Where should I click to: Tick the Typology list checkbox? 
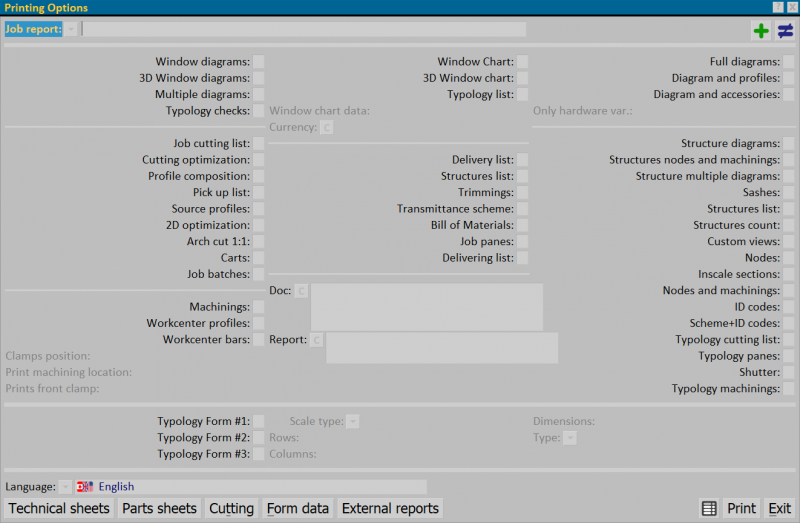point(522,94)
